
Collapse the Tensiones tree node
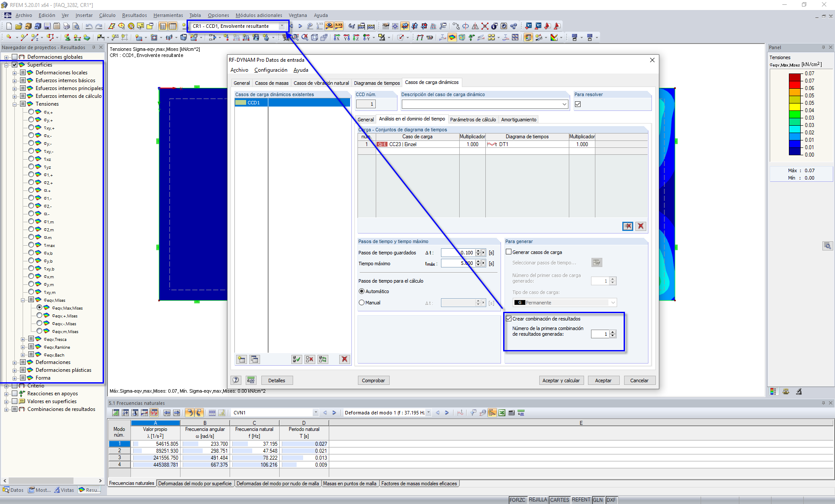[x=14, y=104]
